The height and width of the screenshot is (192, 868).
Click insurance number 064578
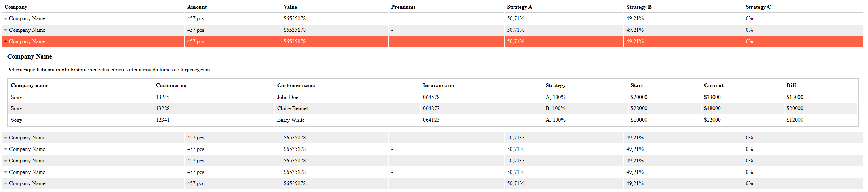(x=431, y=97)
